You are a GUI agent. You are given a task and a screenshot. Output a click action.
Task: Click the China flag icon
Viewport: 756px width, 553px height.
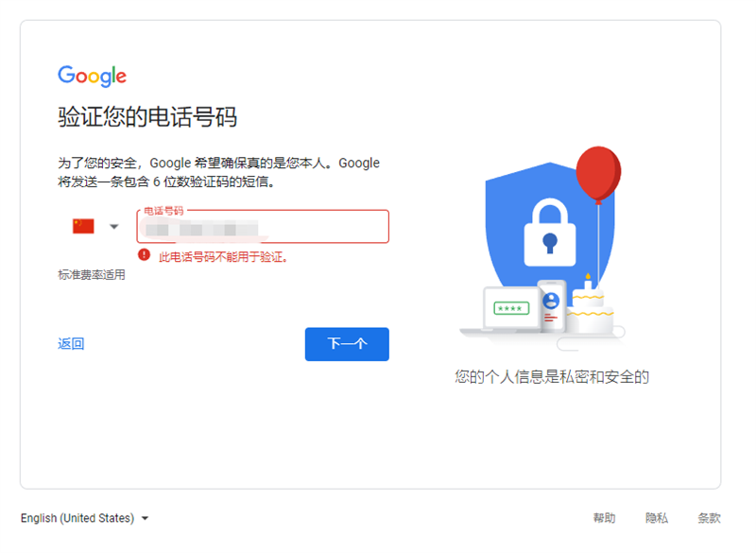click(x=84, y=225)
